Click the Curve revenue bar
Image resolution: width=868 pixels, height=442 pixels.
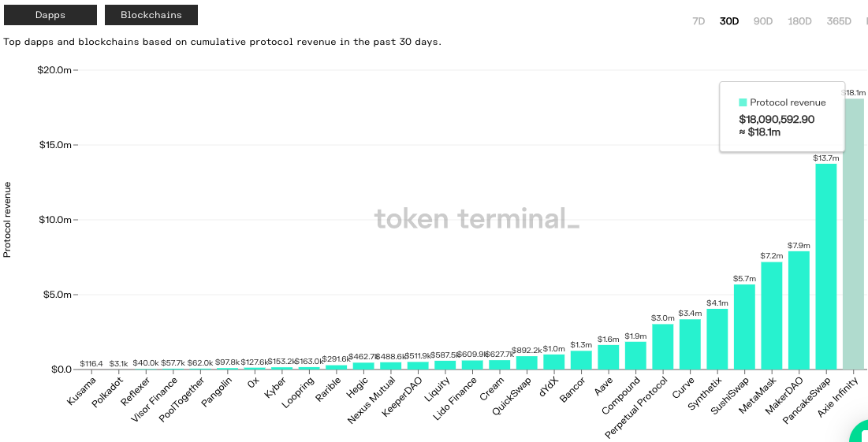pos(690,345)
